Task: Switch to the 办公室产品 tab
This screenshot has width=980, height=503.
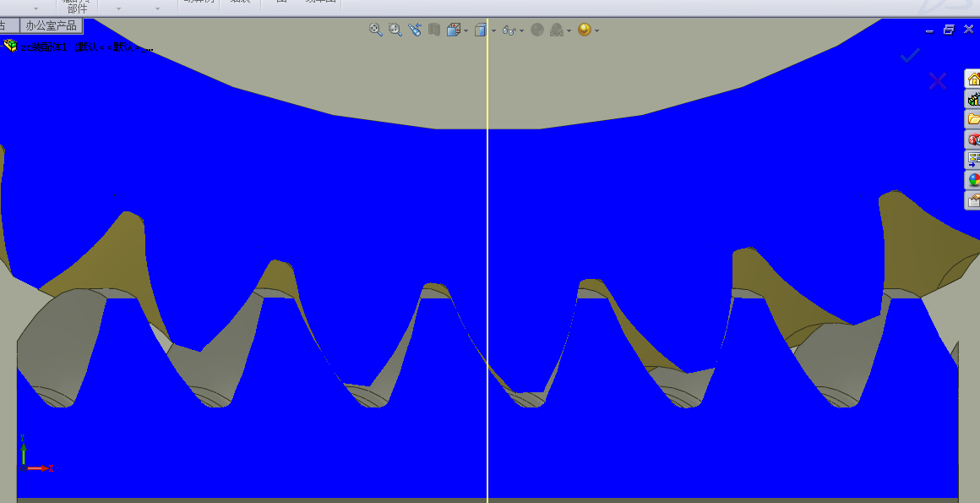Action: click(x=52, y=25)
